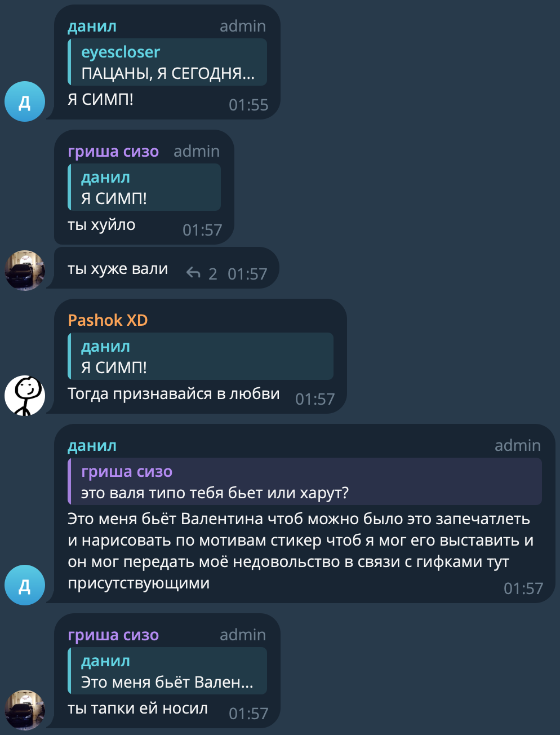Click гриша сизо's car photo avatar
This screenshot has width=560, height=735.
25,271
